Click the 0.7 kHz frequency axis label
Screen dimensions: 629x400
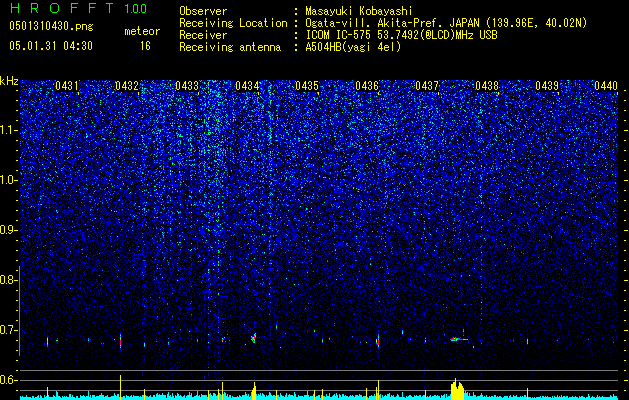(7, 330)
